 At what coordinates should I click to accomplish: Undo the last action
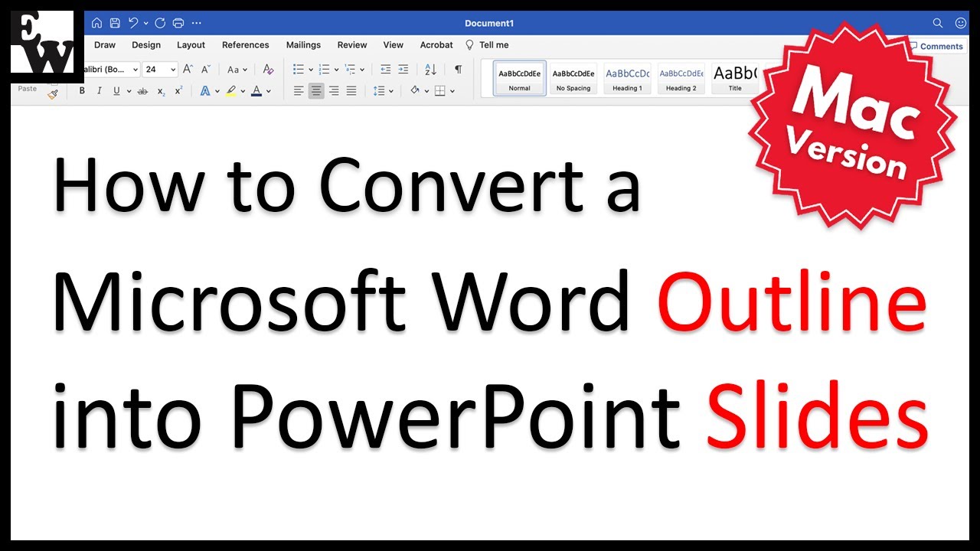pyautogui.click(x=133, y=23)
